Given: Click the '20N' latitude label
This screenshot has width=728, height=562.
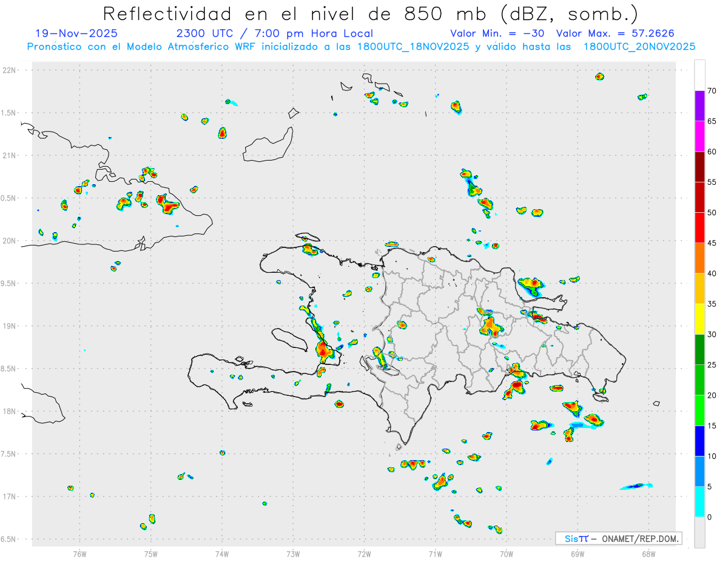Looking at the screenshot, I should (10, 241).
